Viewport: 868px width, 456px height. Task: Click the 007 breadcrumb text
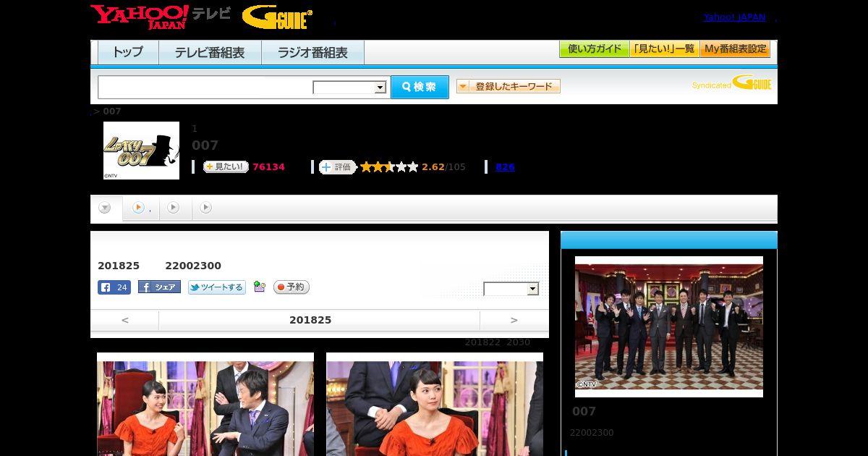coord(112,111)
